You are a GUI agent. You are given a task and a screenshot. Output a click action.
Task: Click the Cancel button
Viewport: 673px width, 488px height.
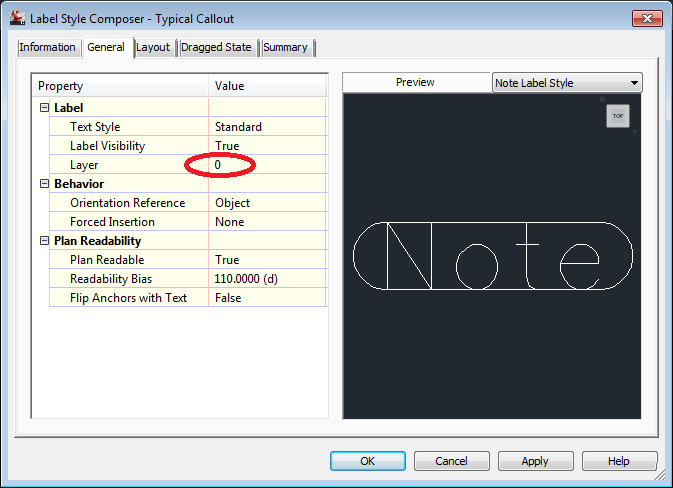tap(451, 461)
